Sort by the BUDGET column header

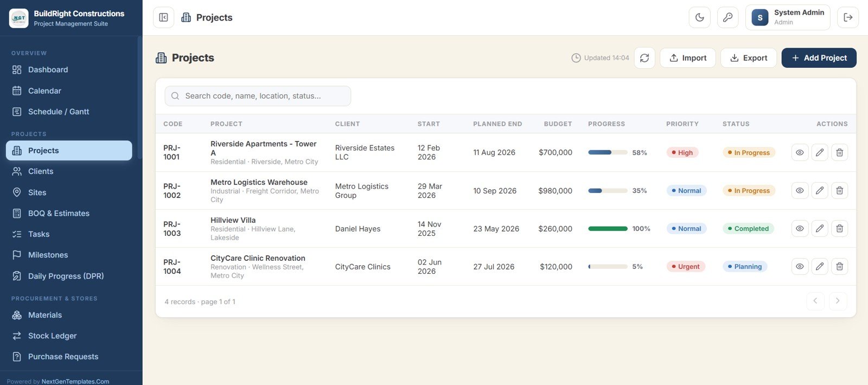(558, 124)
